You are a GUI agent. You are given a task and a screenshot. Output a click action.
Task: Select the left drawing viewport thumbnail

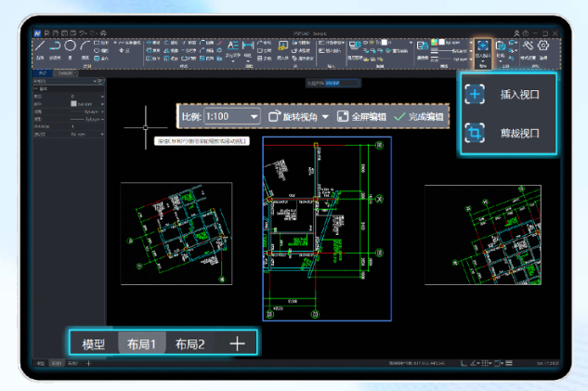click(176, 233)
